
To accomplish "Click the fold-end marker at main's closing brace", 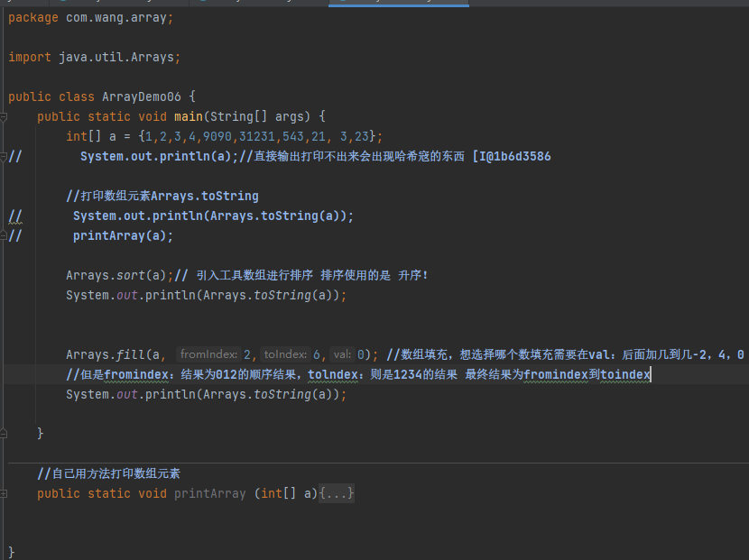I will 5,435.
